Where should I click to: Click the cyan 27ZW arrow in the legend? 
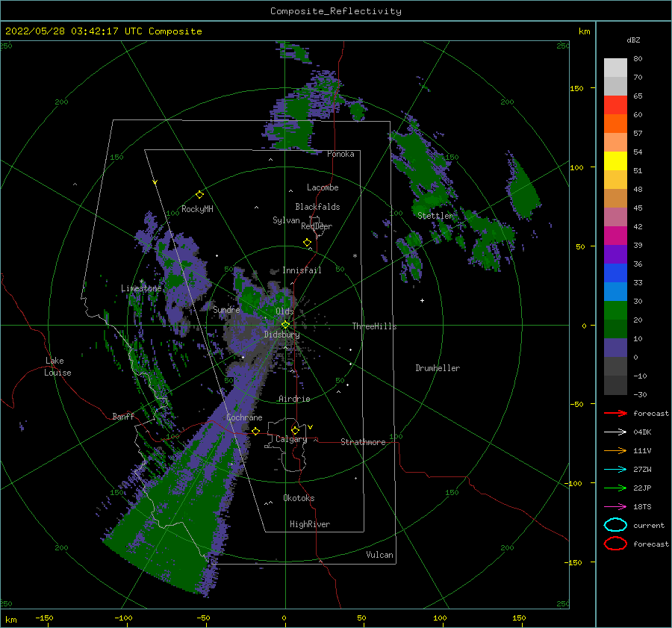[615, 470]
